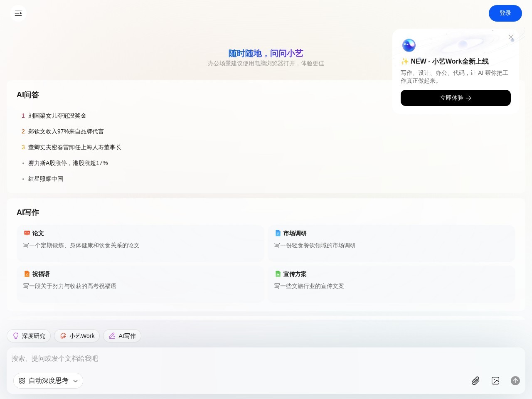Select the AI写作 chip
Screen dimensions: 532x399
click(x=122, y=336)
